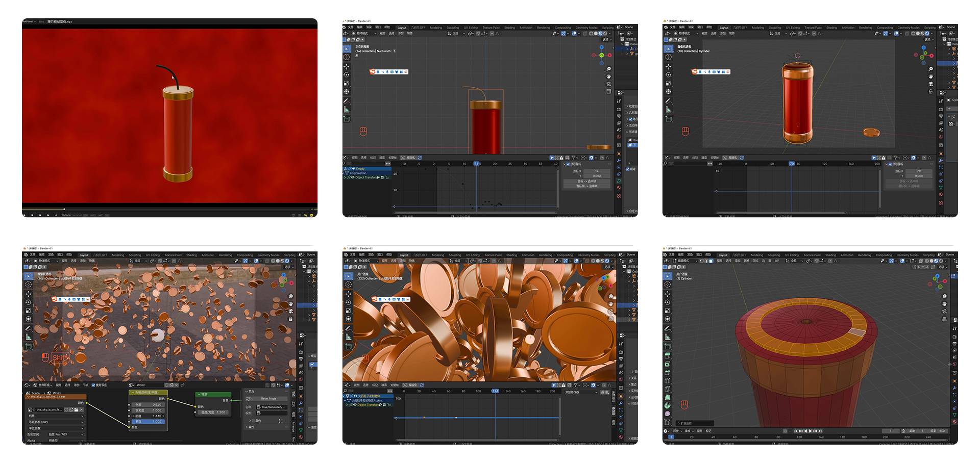This screenshot has height=464, width=980.
Task: Toggle X mirror in the edit-mode Cylinder window header
Action: 919,267
